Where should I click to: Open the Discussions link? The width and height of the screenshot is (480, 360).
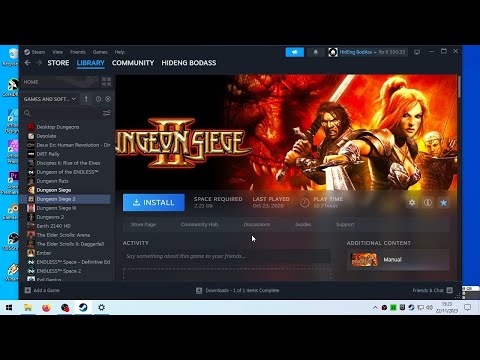(257, 224)
